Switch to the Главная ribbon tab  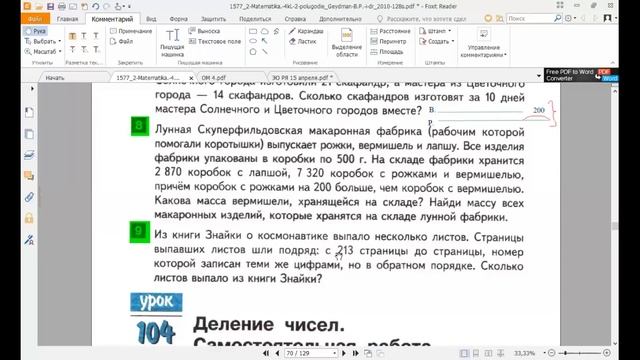click(x=67, y=19)
